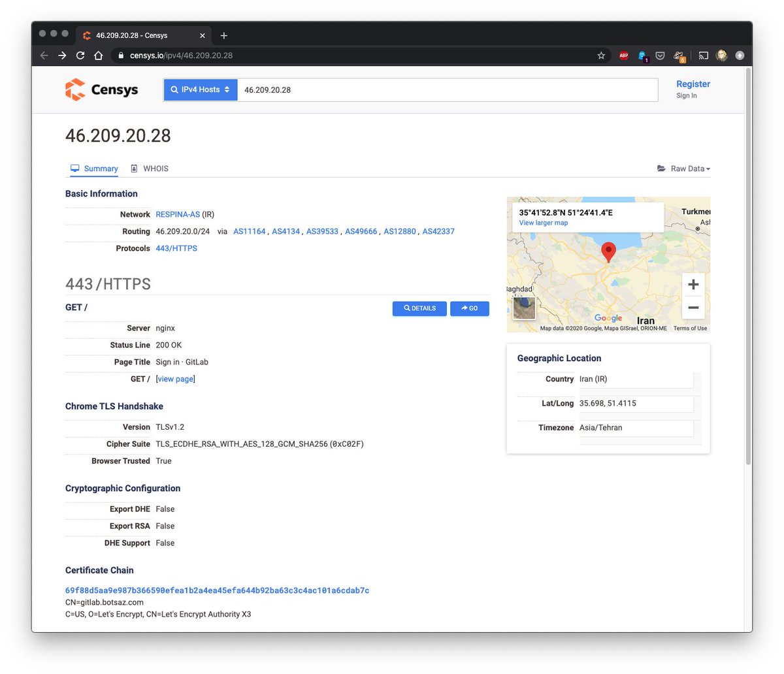Viewport: 784px width, 674px height.
Task: Open the AS49666 routing link
Action: click(361, 231)
